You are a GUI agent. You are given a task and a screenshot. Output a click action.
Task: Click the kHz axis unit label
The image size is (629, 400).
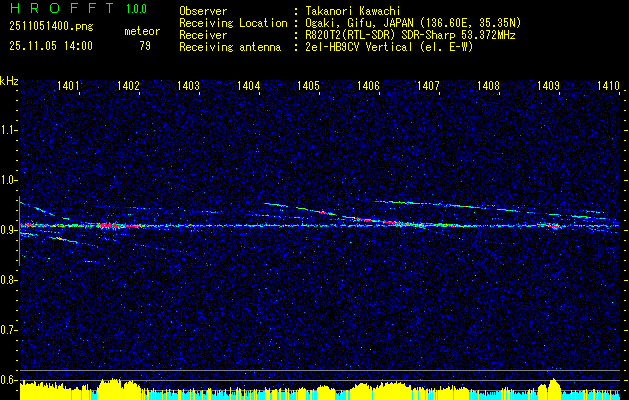(9, 81)
